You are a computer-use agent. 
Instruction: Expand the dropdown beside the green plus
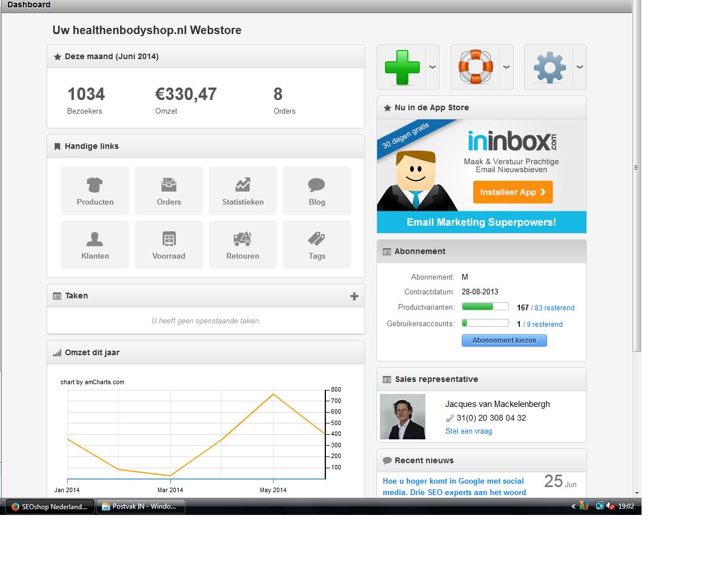point(432,67)
